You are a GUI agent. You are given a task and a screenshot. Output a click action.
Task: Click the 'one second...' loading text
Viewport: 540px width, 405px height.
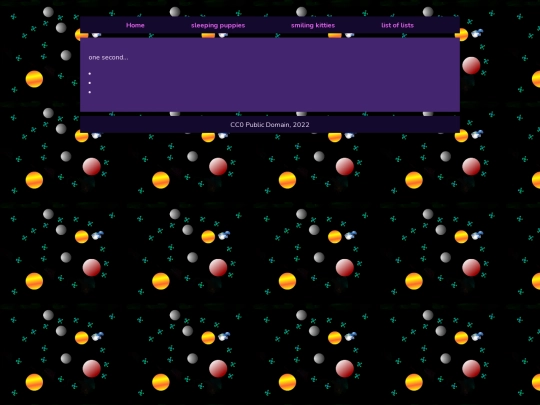[108, 58]
